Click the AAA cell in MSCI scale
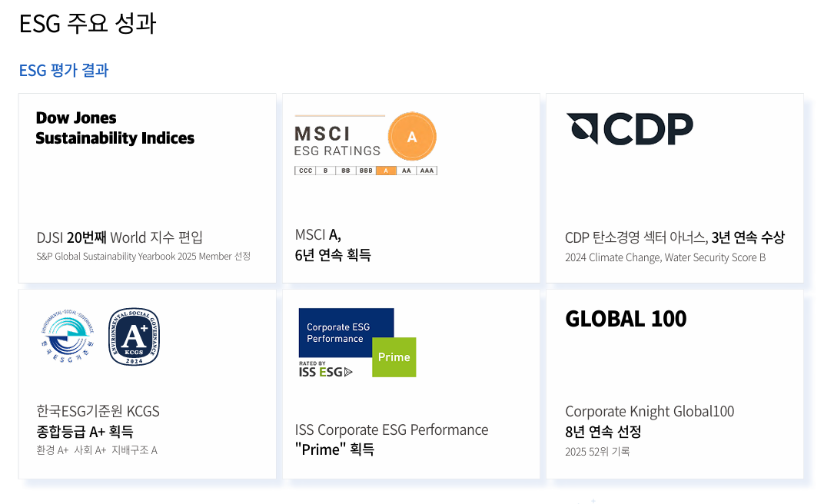 tap(427, 171)
